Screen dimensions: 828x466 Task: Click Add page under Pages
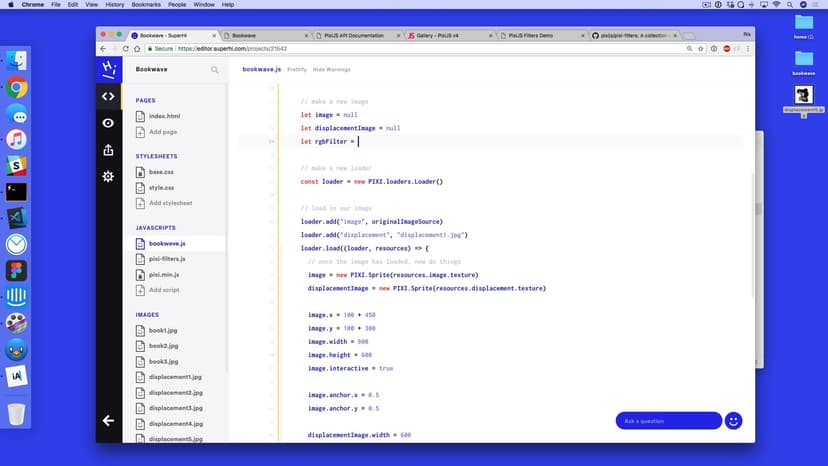tap(162, 132)
